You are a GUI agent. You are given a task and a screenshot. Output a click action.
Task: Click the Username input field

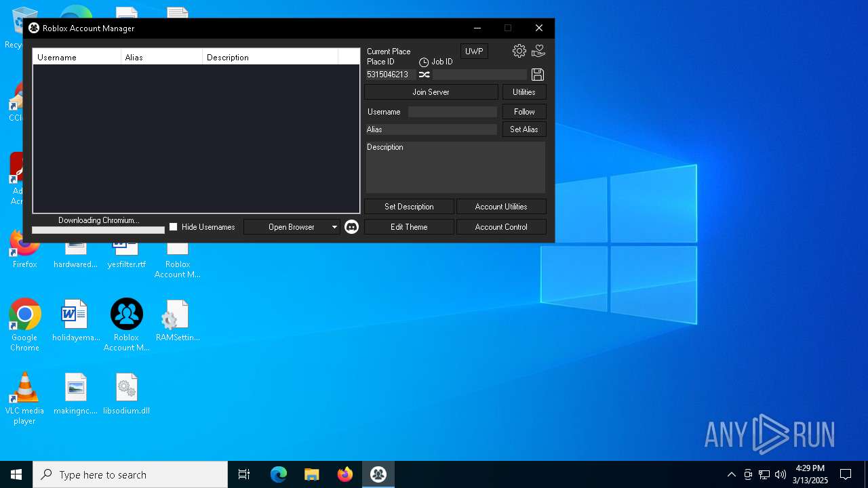[452, 112]
